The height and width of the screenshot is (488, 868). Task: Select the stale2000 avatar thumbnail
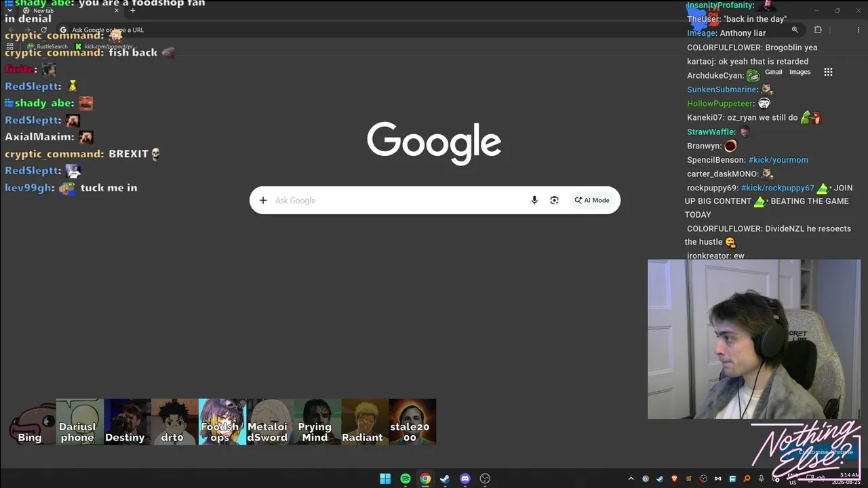coord(412,422)
